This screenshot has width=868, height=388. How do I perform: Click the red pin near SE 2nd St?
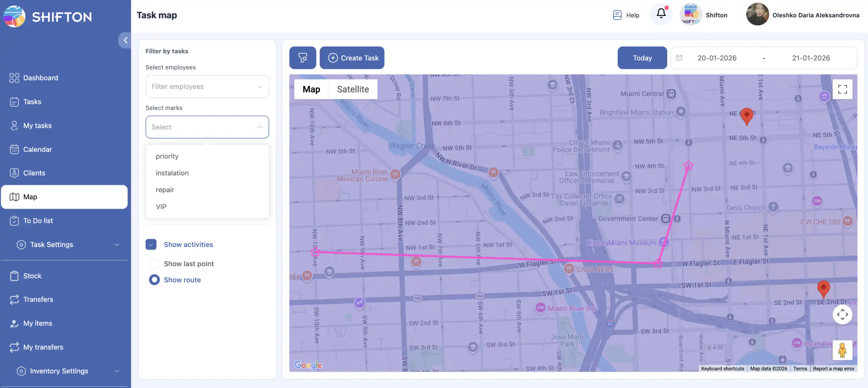click(x=823, y=288)
